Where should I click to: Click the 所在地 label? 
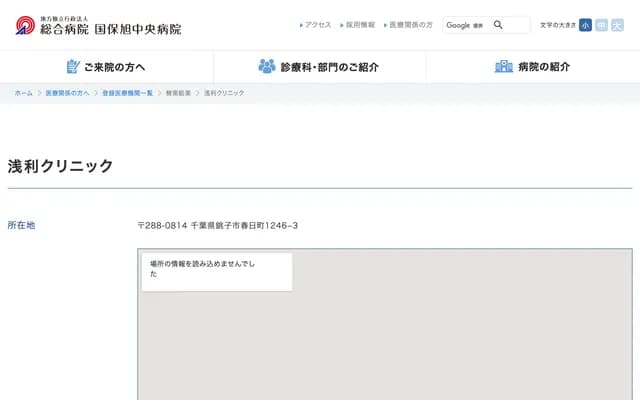(x=21, y=225)
